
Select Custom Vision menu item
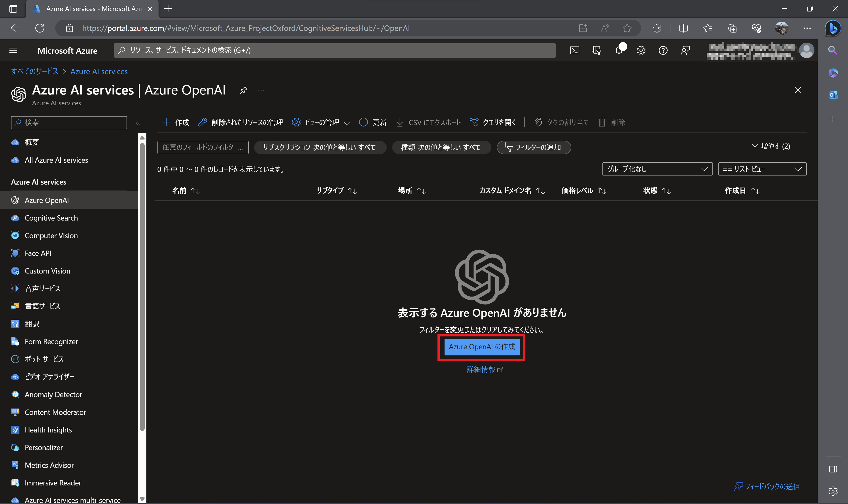(69, 271)
